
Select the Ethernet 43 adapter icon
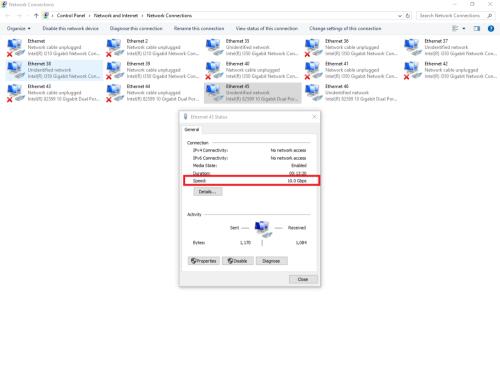click(x=15, y=92)
